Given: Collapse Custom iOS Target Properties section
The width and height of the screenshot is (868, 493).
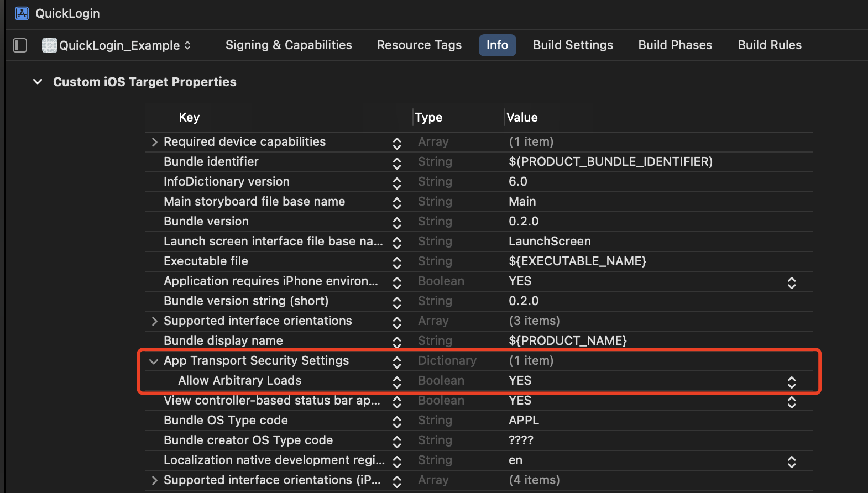Looking at the screenshot, I should pyautogui.click(x=38, y=82).
